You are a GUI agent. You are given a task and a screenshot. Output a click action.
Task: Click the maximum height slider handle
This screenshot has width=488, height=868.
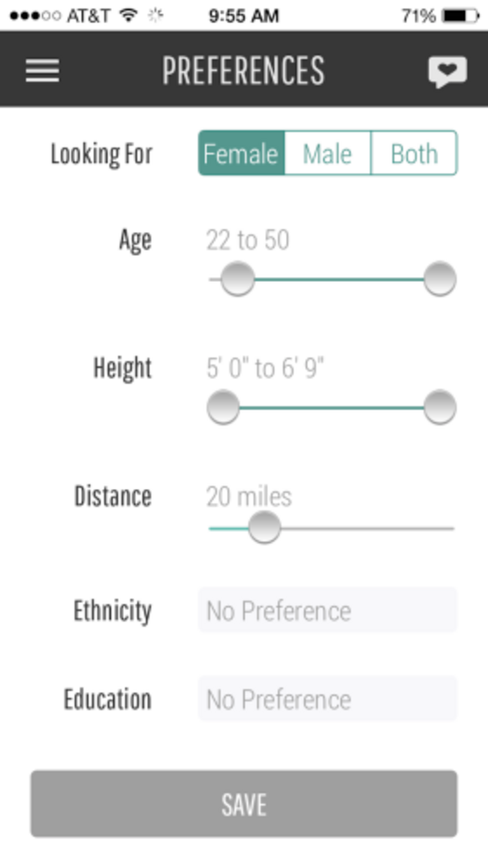coord(440,407)
